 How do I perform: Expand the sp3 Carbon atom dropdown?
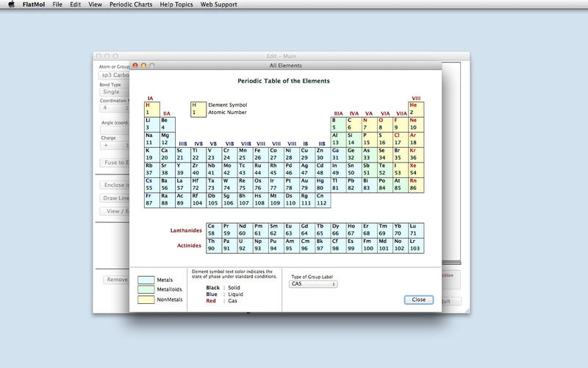pos(113,76)
